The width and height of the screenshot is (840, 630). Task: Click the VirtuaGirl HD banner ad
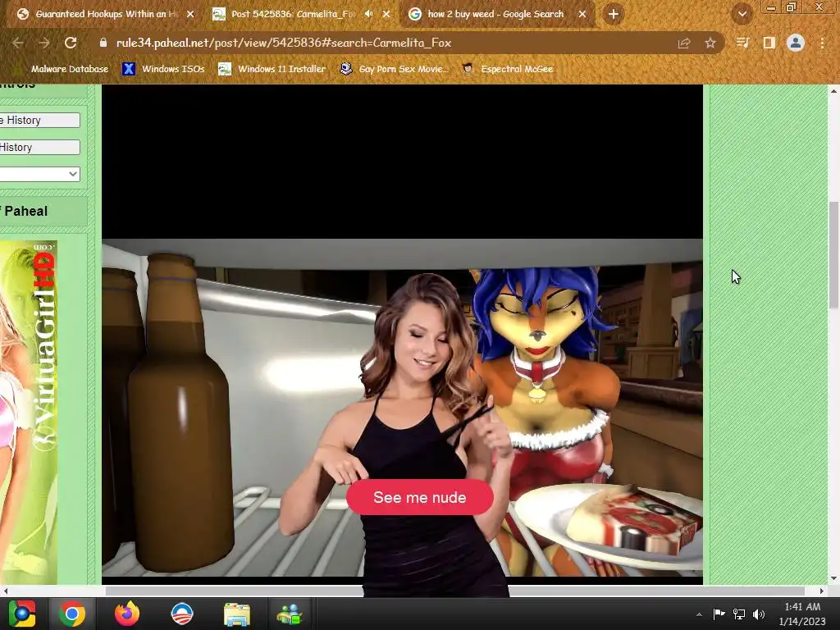point(29,413)
